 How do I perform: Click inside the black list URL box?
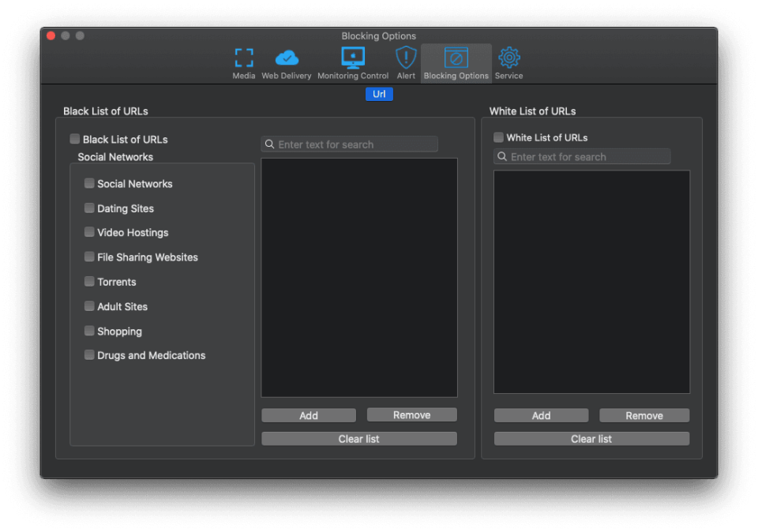[359, 277]
